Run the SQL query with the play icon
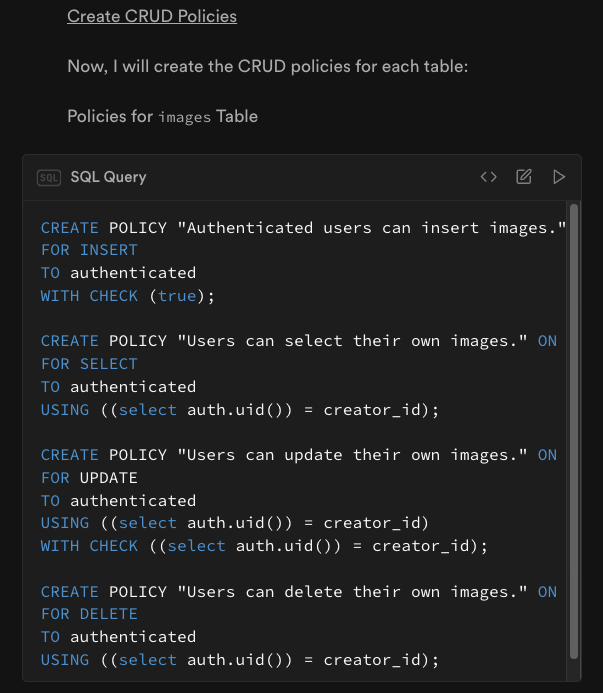The image size is (603, 693). (x=559, y=177)
